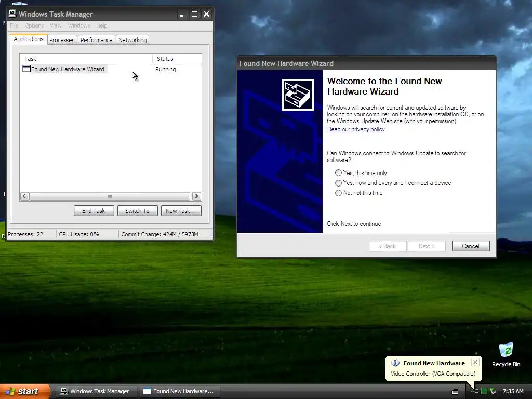This screenshot has width=532, height=399.
Task: Click the icon beside Found New Hardware Wizard task
Action: [x=26, y=69]
